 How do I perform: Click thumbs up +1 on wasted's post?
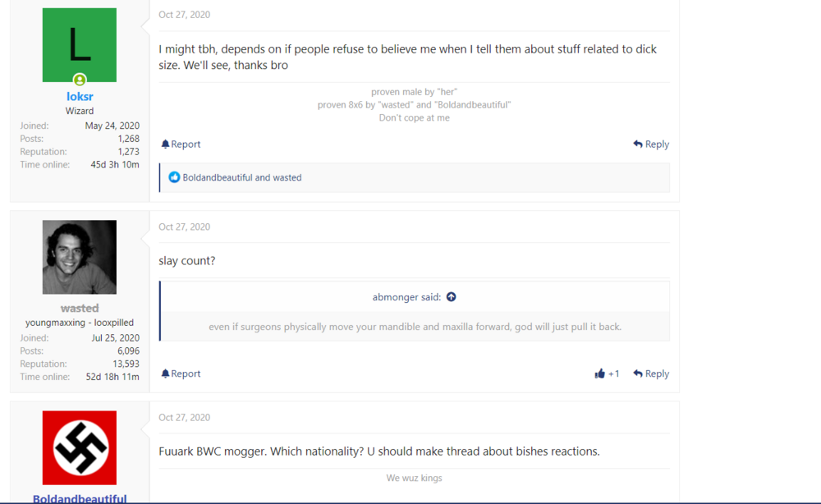point(607,373)
